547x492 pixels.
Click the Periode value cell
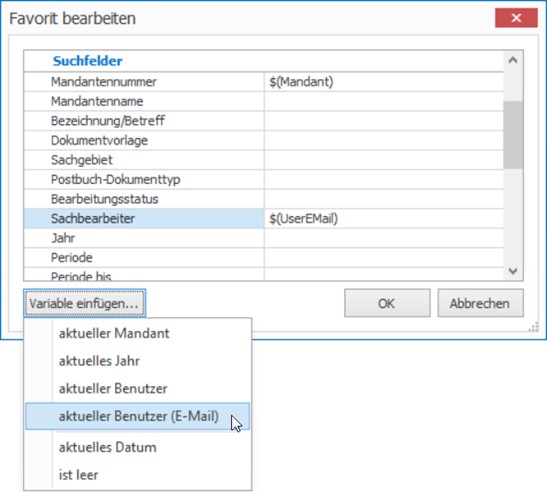(384, 258)
